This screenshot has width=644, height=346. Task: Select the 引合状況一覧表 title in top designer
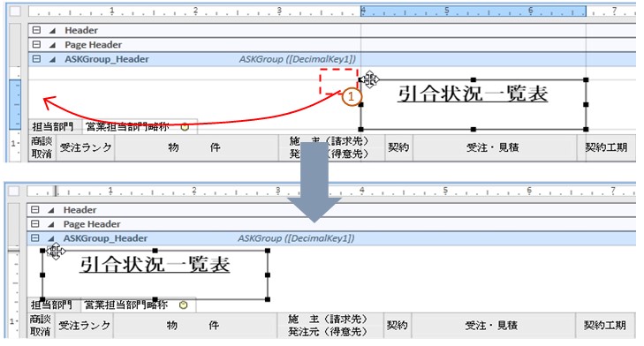click(473, 94)
